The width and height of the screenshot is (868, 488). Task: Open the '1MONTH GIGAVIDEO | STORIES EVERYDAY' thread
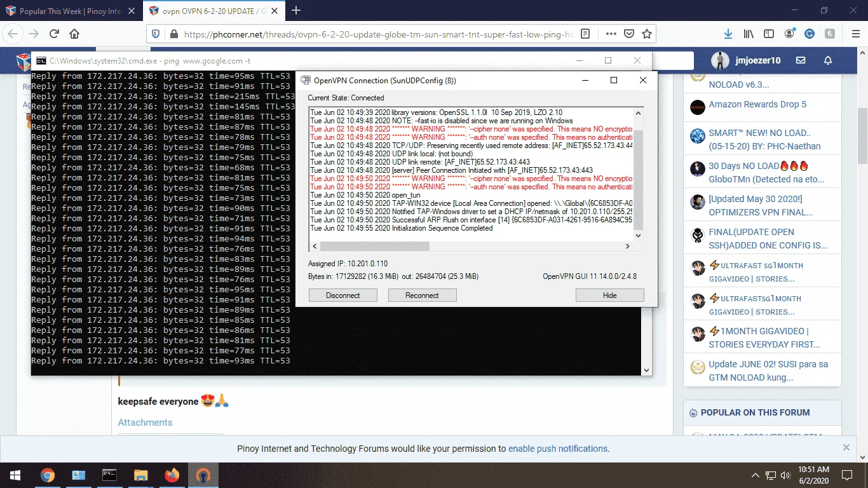(764, 338)
